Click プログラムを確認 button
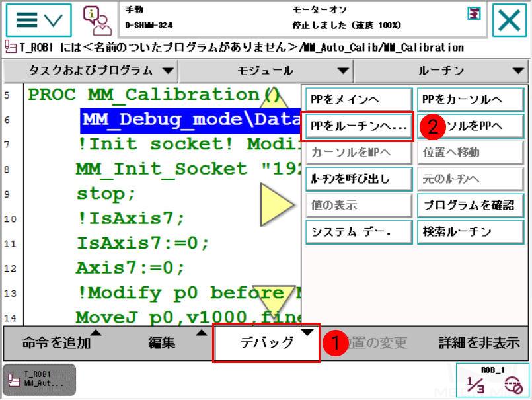 coord(471,206)
